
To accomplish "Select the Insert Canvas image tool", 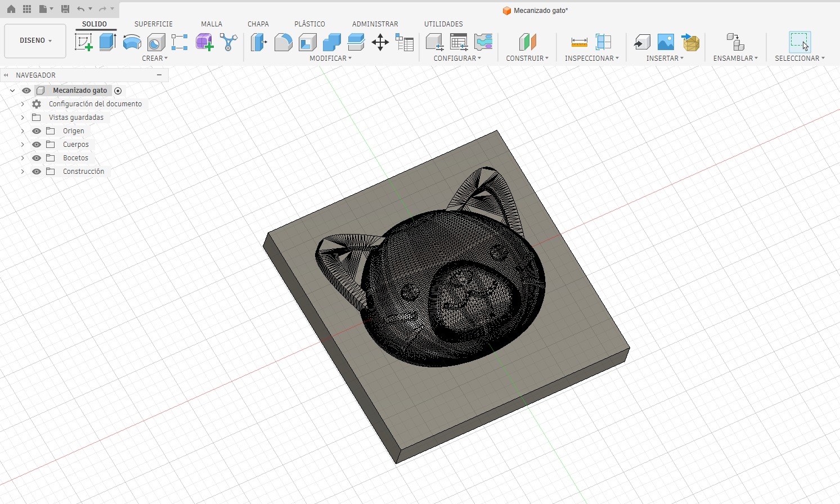I will click(666, 42).
